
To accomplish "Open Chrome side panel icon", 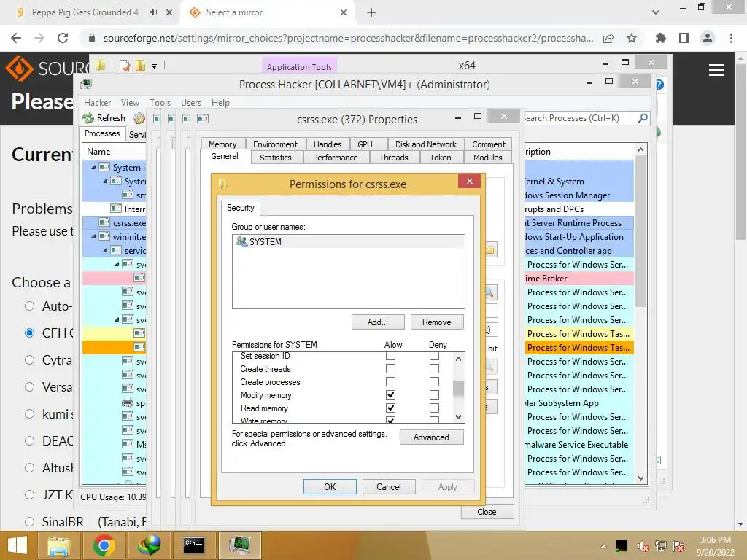I will tap(684, 38).
